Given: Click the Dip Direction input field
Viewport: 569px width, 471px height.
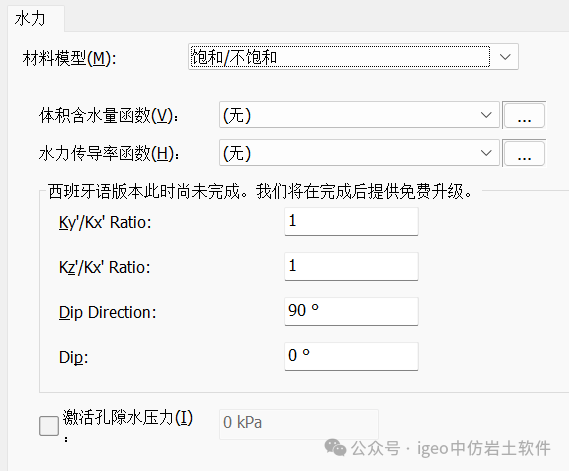Looking at the screenshot, I should pos(351,311).
